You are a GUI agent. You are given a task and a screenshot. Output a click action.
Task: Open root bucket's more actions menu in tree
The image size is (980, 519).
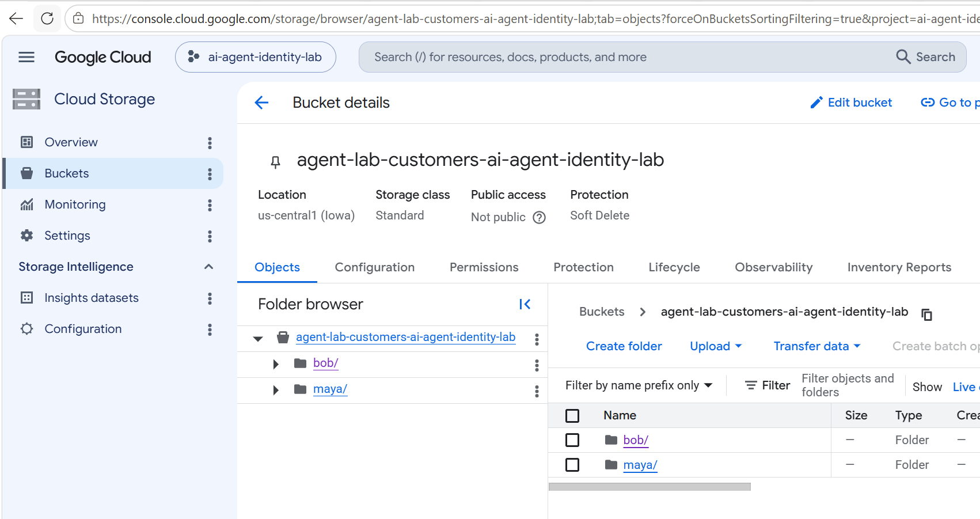pyautogui.click(x=537, y=339)
